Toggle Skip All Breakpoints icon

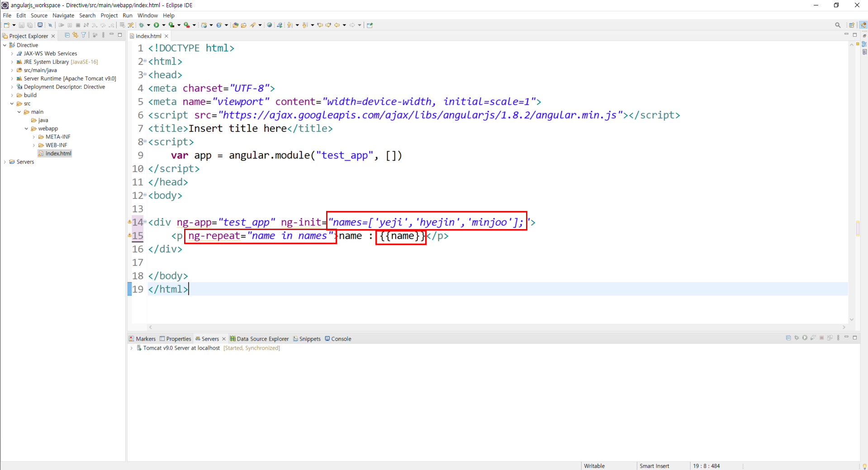pyautogui.click(x=50, y=25)
